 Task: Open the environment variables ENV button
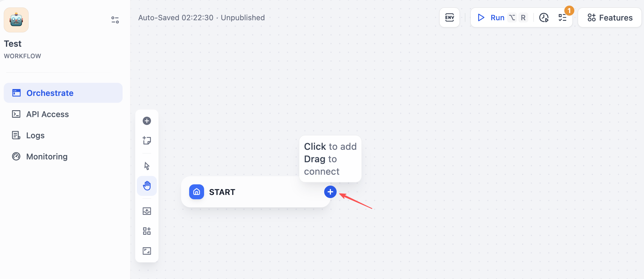[450, 17]
